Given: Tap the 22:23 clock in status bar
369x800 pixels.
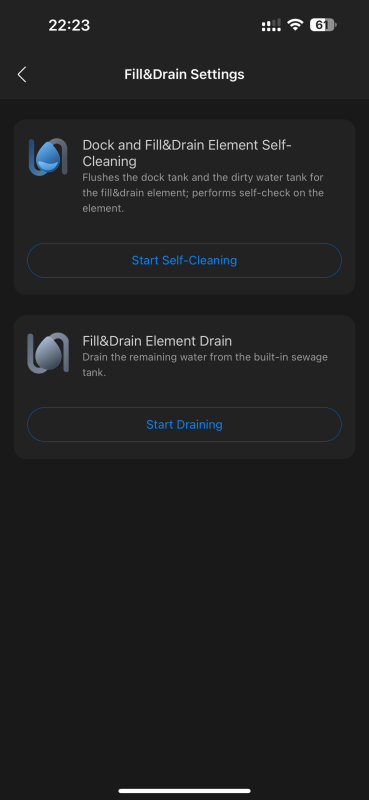Looking at the screenshot, I should pyautogui.click(x=69, y=25).
